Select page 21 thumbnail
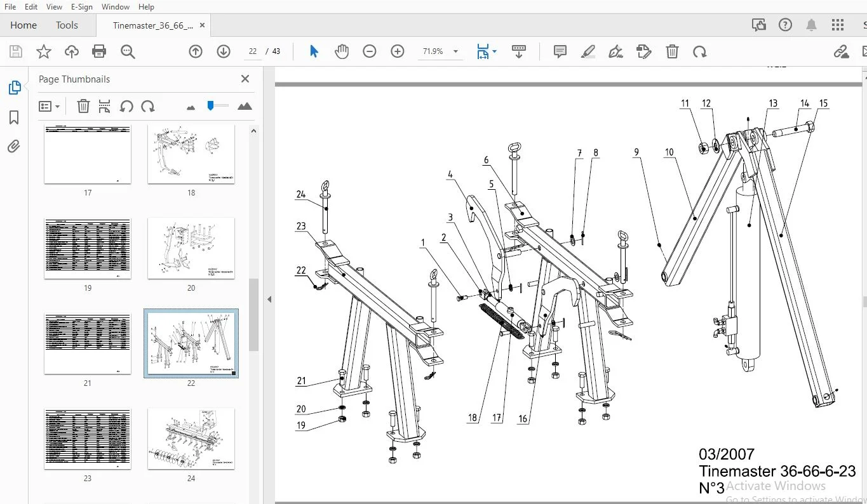The image size is (867, 504). click(88, 343)
